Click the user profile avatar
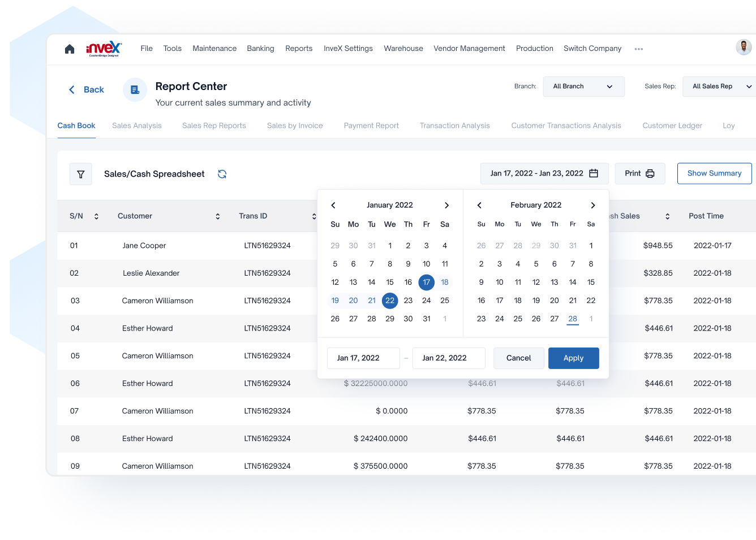Screen dimensions: 756x540 tap(743, 47)
